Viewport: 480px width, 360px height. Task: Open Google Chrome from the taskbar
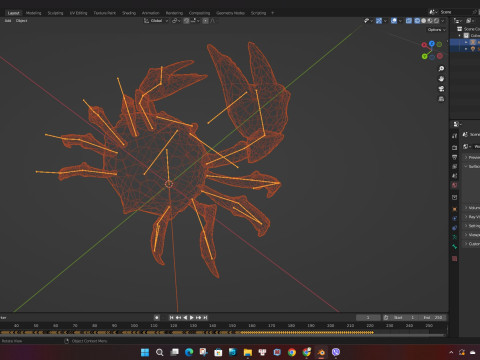292,352
